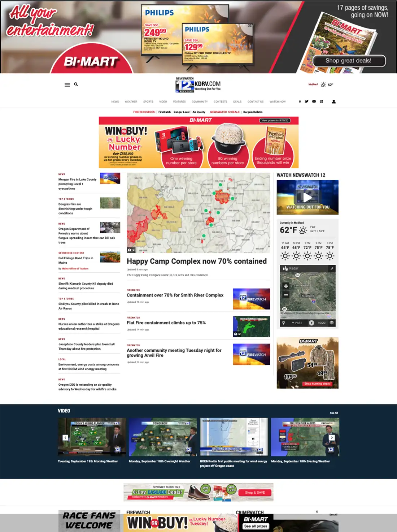Zoom in on the radar map
The image size is (397, 532).
click(286, 286)
